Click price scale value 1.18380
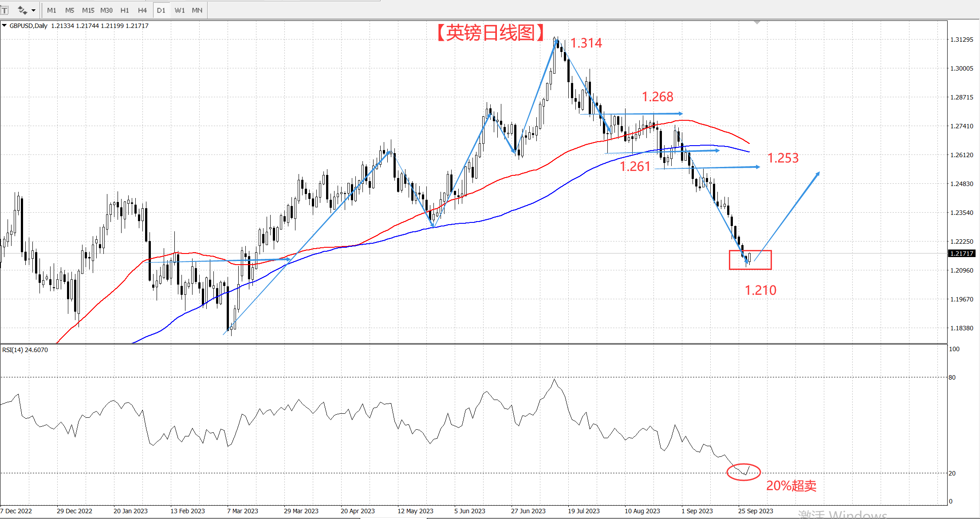The image size is (980, 519). click(961, 328)
